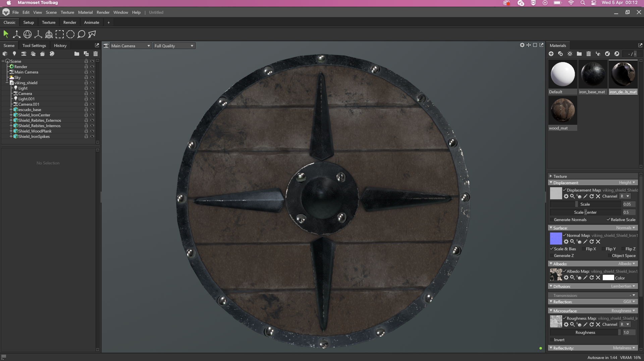Enable Object Space checkbox
Image resolution: width=644 pixels, height=361 pixels.
tap(609, 256)
